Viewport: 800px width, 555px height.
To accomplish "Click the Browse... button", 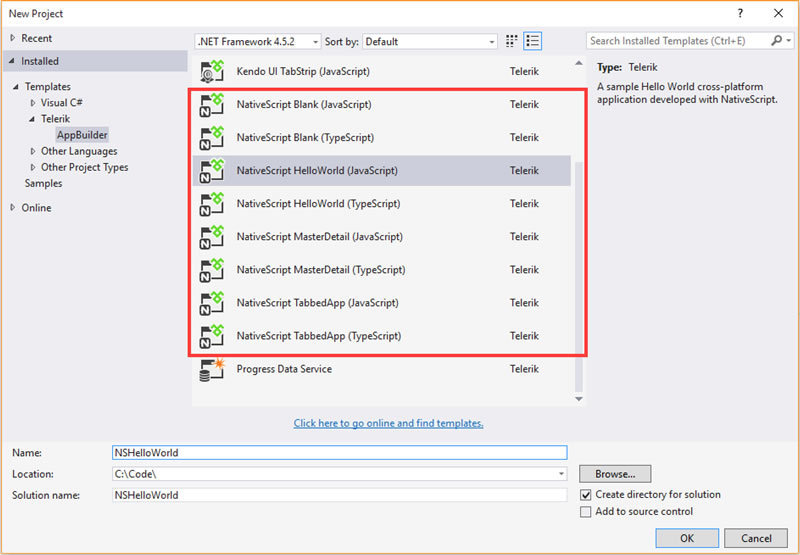I will tap(615, 474).
